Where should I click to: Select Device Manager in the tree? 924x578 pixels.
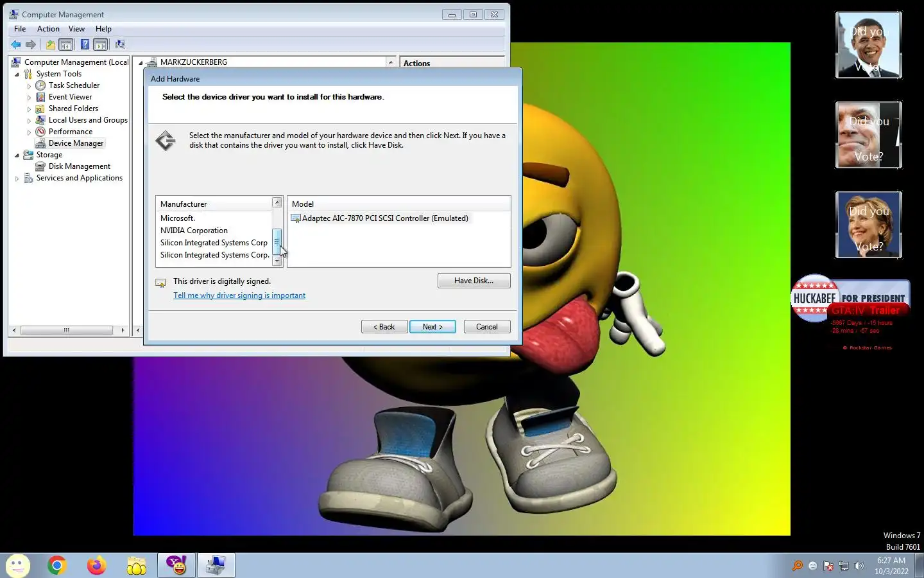click(76, 143)
